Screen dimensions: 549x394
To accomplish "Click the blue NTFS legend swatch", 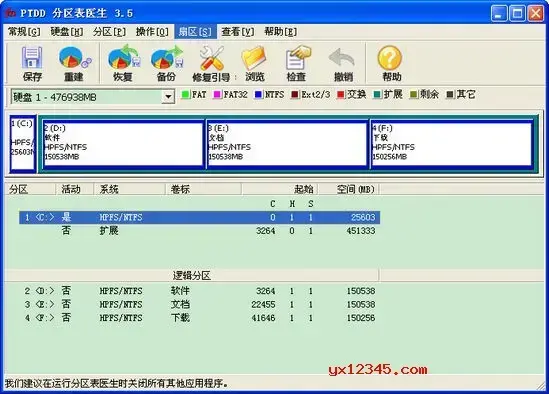I will (x=258, y=95).
